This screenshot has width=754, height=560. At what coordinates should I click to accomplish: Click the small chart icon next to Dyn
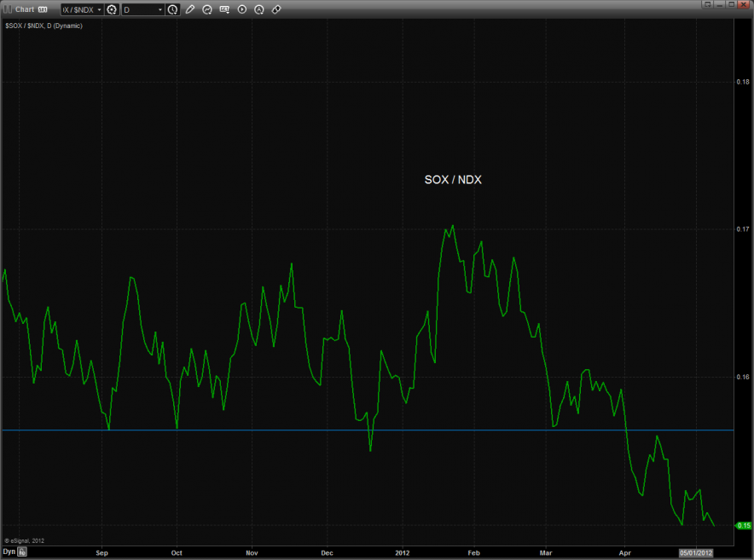(23, 552)
